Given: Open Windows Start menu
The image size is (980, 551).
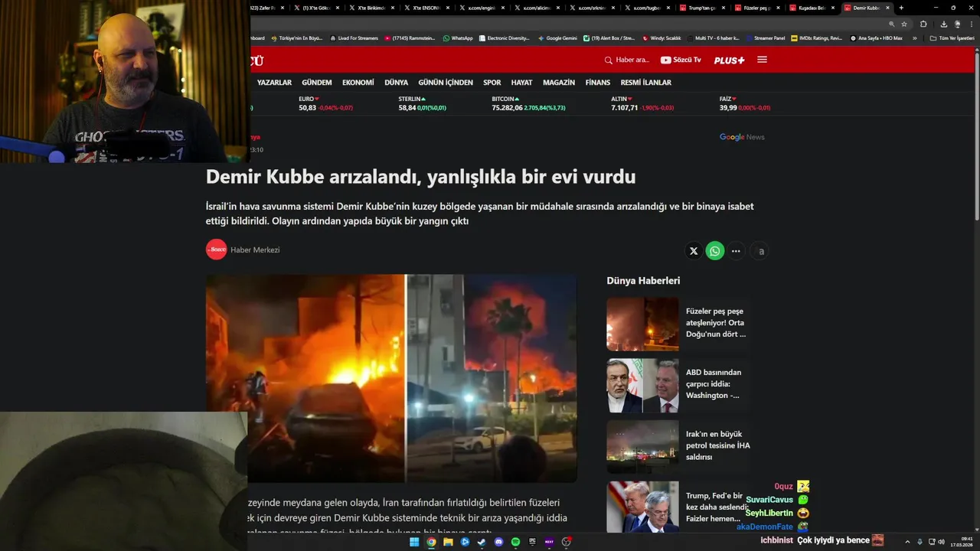Looking at the screenshot, I should tap(414, 542).
